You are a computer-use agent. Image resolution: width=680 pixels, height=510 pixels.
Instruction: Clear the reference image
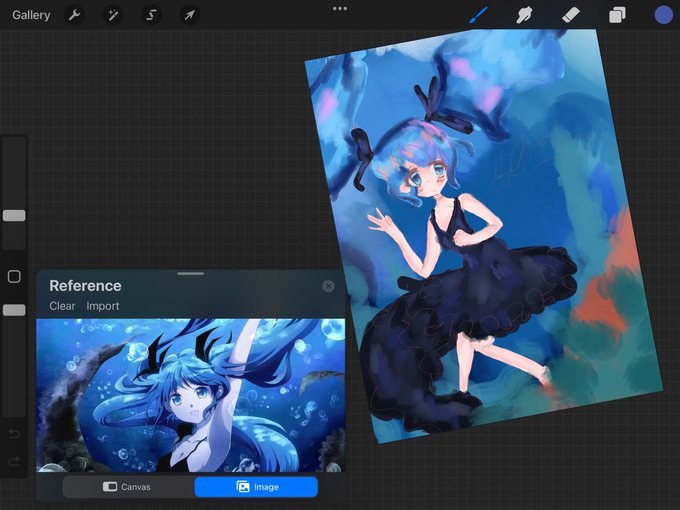(x=62, y=306)
